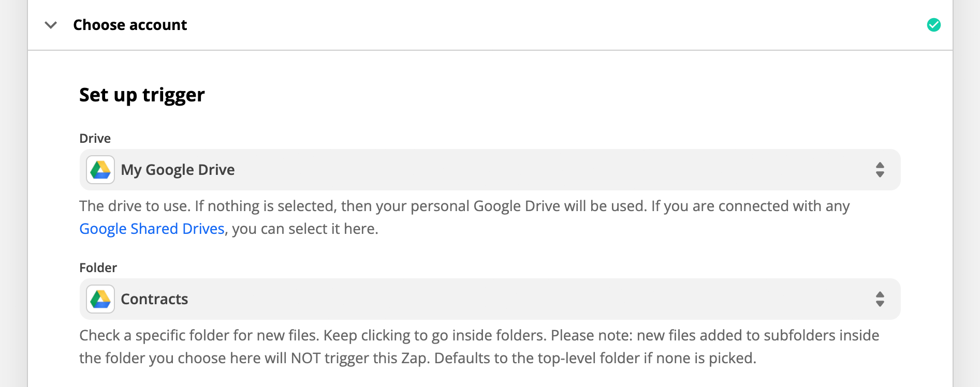980x387 pixels.
Task: Click the up arrow in My Google Drive selector
Action: click(880, 165)
